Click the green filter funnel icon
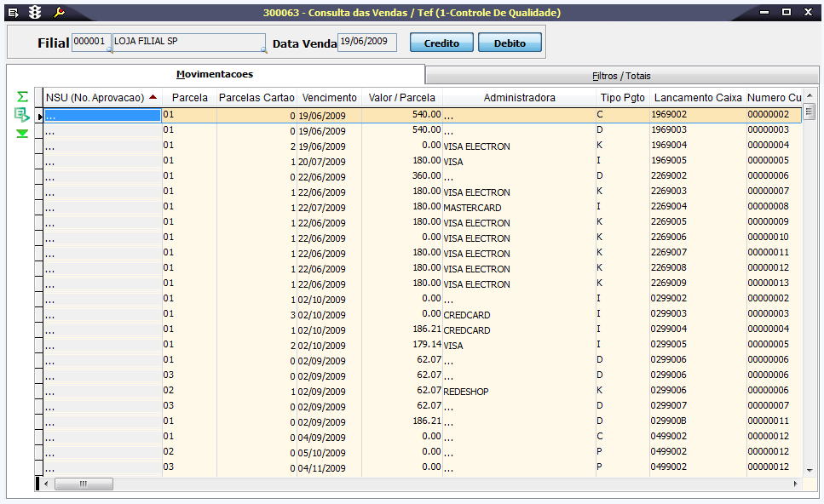824x504 pixels. (x=22, y=133)
